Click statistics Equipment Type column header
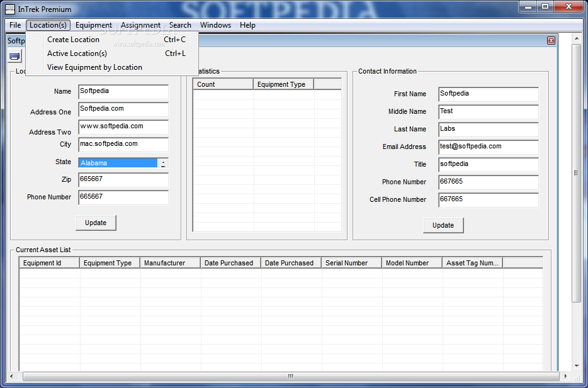 [x=284, y=84]
